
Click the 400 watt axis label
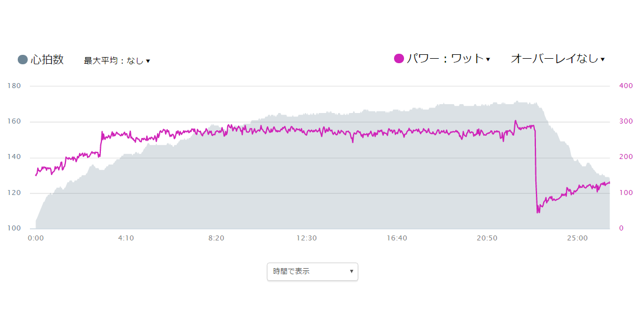[625, 86]
